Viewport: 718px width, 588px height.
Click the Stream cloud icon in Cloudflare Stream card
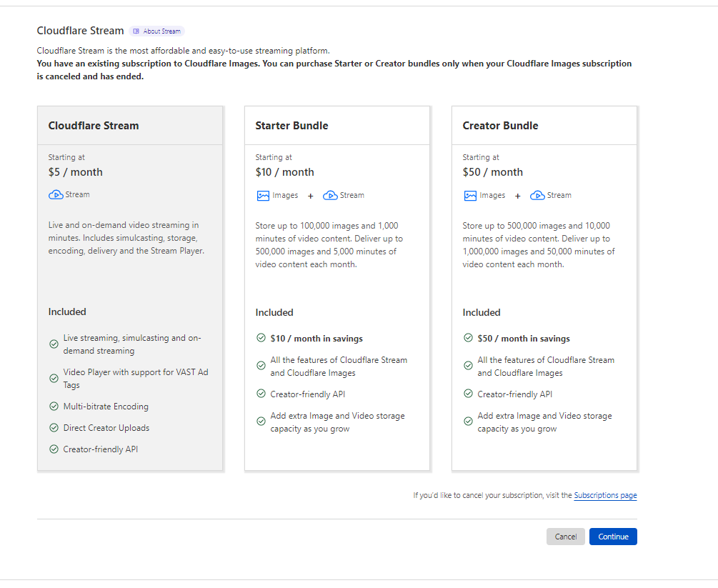pos(56,194)
